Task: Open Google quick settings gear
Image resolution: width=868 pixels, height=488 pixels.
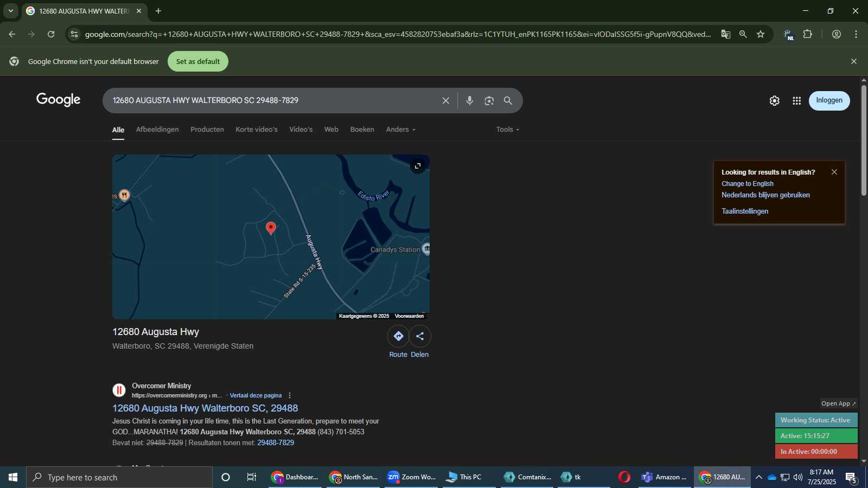Action: coord(775,101)
